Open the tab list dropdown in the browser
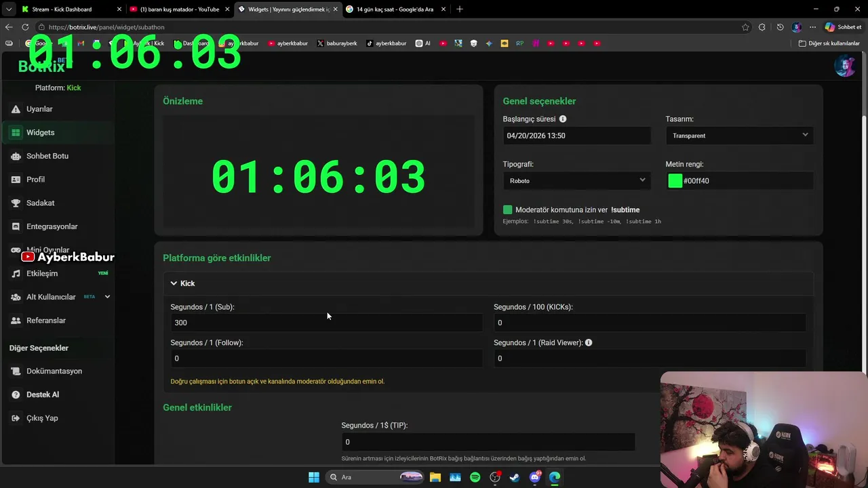The image size is (868, 488). pos(9,9)
